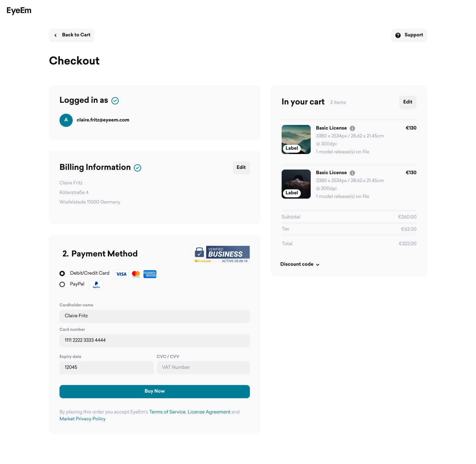Click the Mastercard icon

(x=136, y=274)
